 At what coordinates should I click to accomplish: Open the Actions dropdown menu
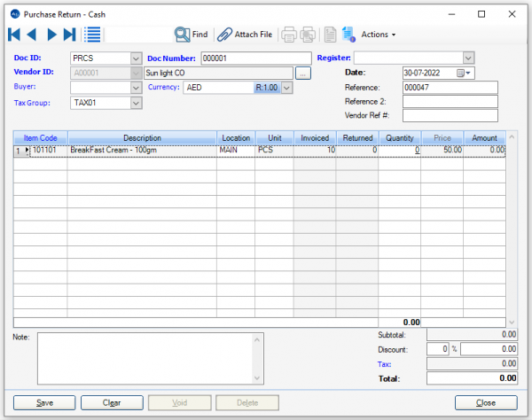click(379, 35)
